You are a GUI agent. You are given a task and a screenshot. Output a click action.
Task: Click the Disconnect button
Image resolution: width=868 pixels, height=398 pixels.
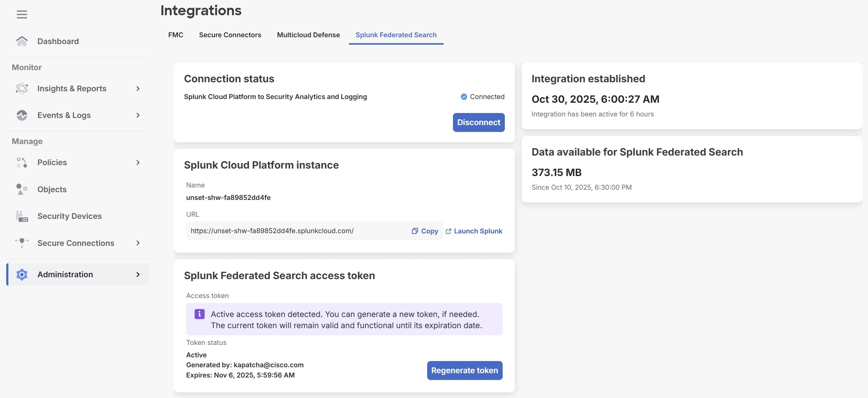pyautogui.click(x=478, y=123)
